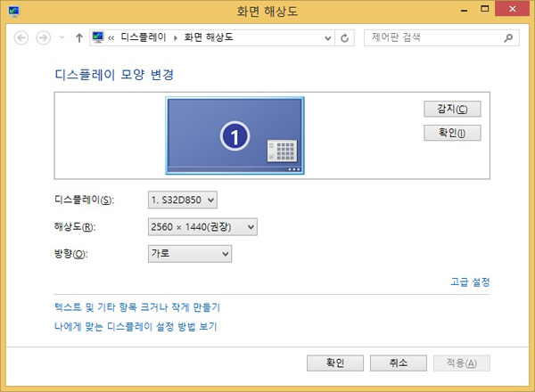Click the 감지(C) detect button
This screenshot has width=535, height=392.
[452, 109]
